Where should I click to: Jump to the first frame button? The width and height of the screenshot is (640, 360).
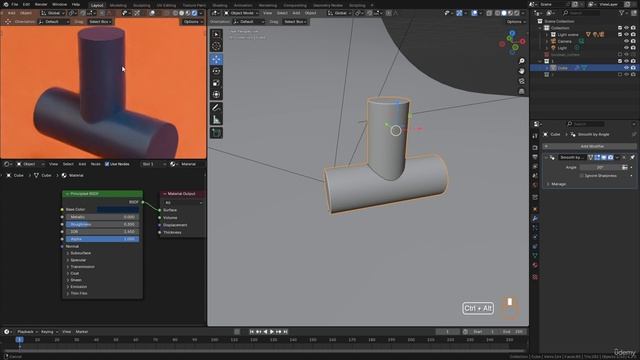pyautogui.click(x=252, y=332)
